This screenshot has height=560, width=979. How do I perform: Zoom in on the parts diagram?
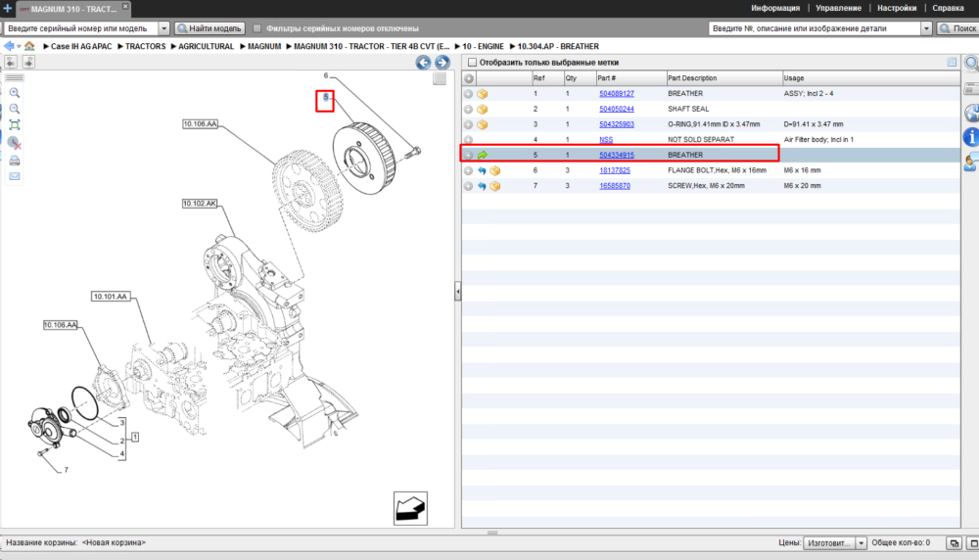click(x=15, y=93)
